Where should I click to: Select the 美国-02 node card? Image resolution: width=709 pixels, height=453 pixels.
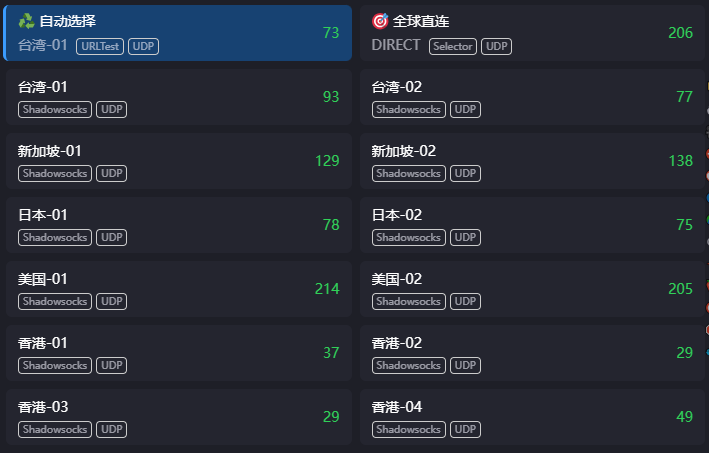tap(532, 289)
